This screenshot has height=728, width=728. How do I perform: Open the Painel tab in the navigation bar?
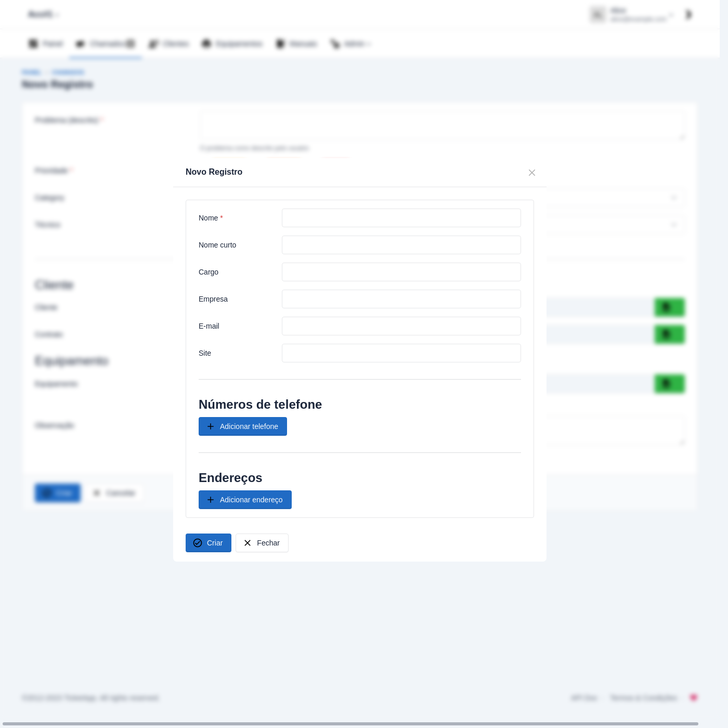[x=46, y=44]
